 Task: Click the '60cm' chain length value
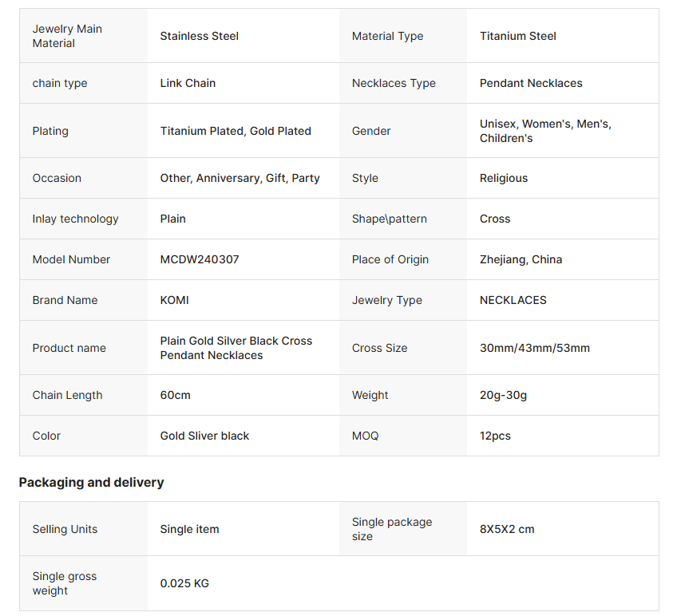176,395
